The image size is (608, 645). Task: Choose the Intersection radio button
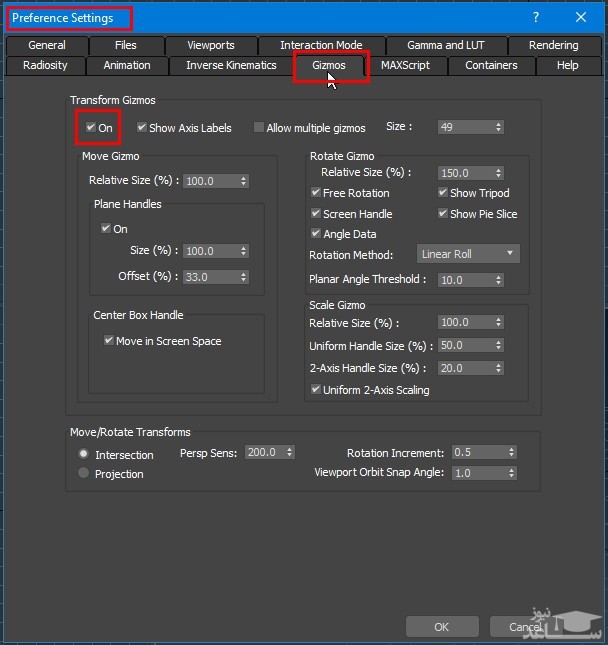tap(84, 454)
